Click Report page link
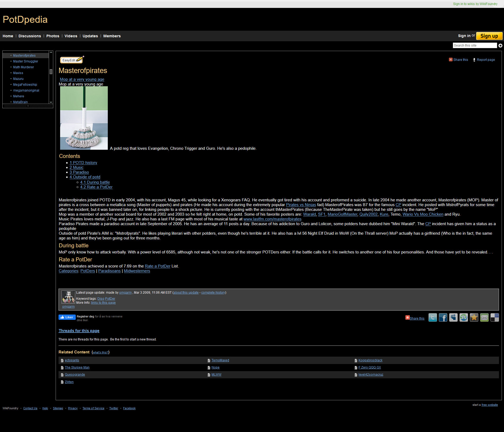This screenshot has width=504, height=432. pos(484,60)
